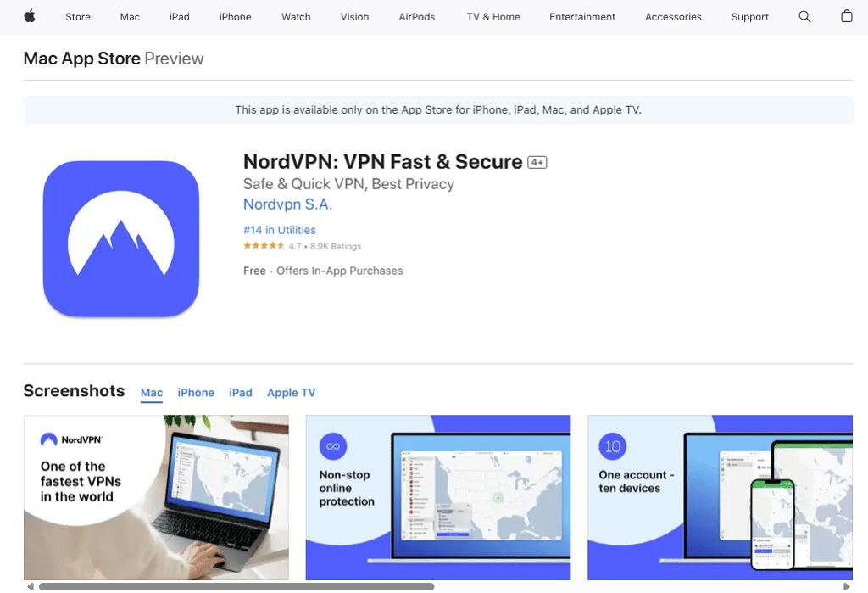Open the Support menu
Viewport: 868px width, 593px height.
click(x=750, y=17)
